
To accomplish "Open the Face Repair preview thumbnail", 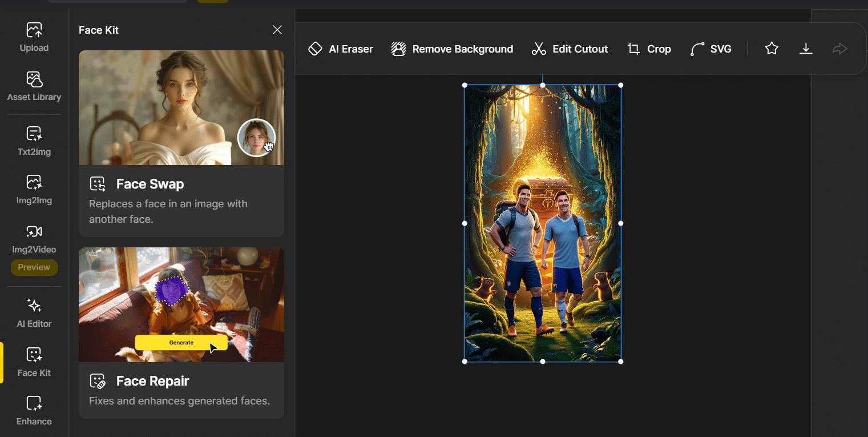I will [x=181, y=304].
